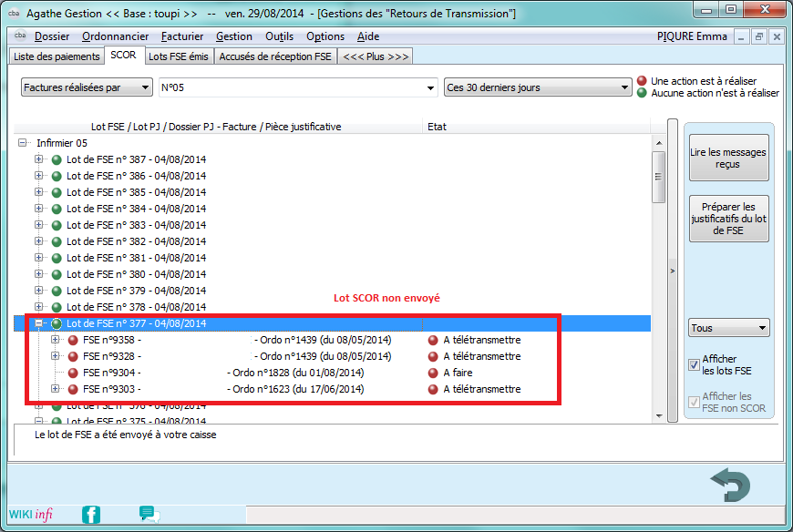The image size is (793, 532).
Task: Click the return arrow icon
Action: (x=730, y=485)
